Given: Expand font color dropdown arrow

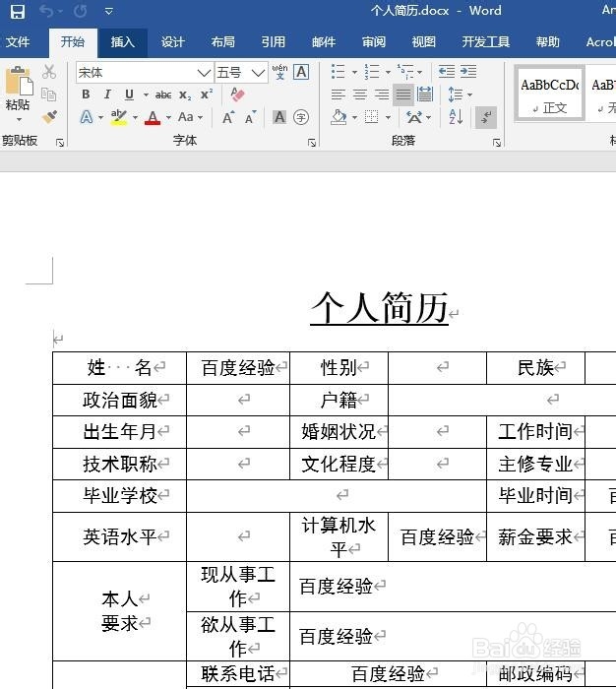Looking at the screenshot, I should click(x=168, y=117).
